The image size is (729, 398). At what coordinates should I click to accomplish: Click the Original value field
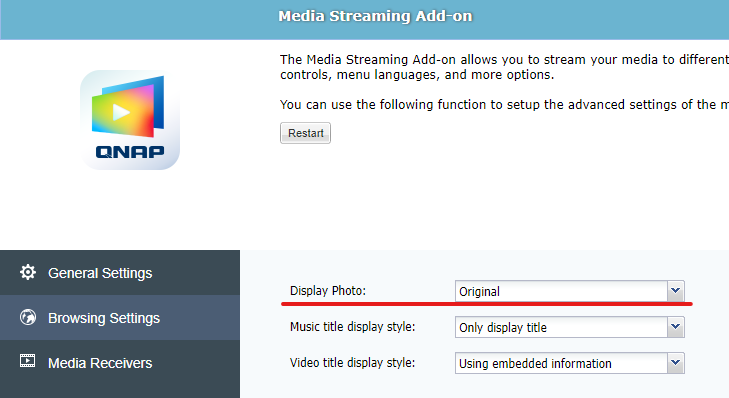click(562, 292)
